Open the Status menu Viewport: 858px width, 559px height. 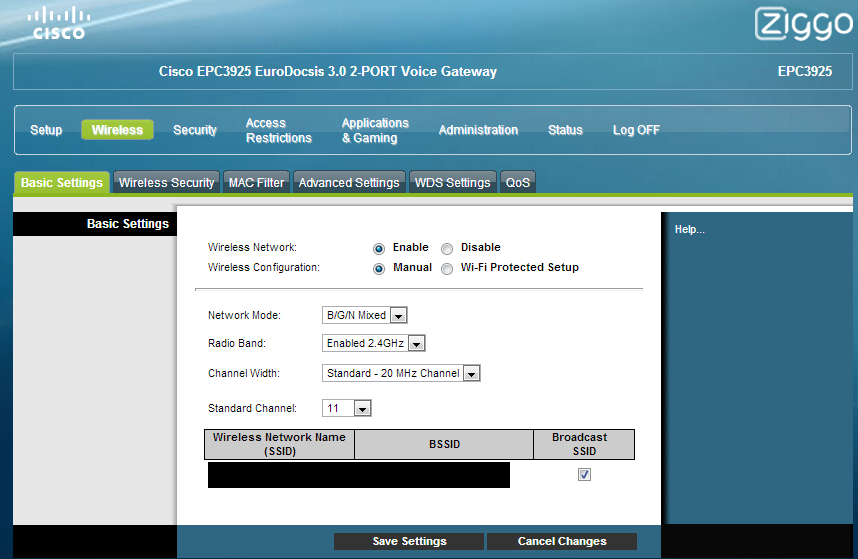coord(565,130)
